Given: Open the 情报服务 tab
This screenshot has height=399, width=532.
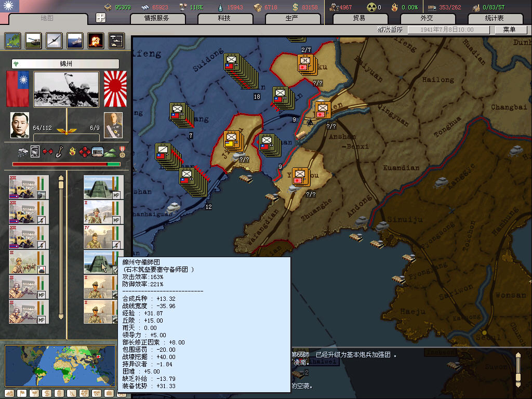Looking at the screenshot, I should click(156, 18).
